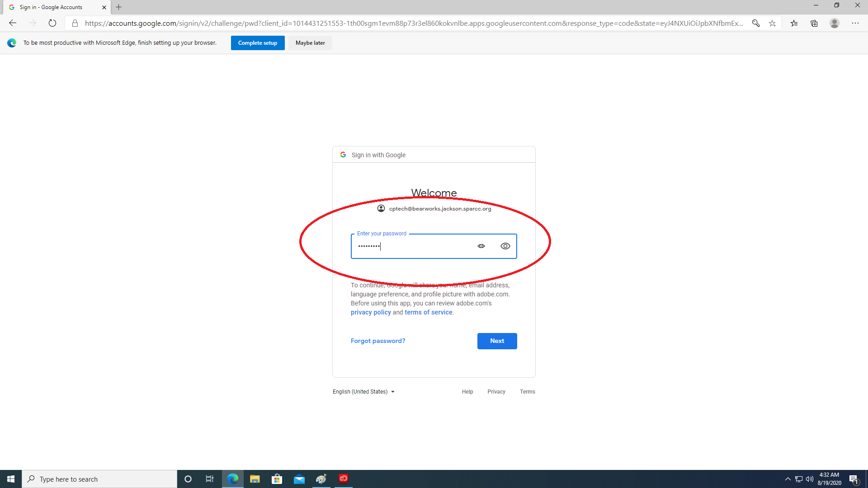Expand the system tray hidden icons chevron
This screenshot has height=488, width=868.
(788, 479)
